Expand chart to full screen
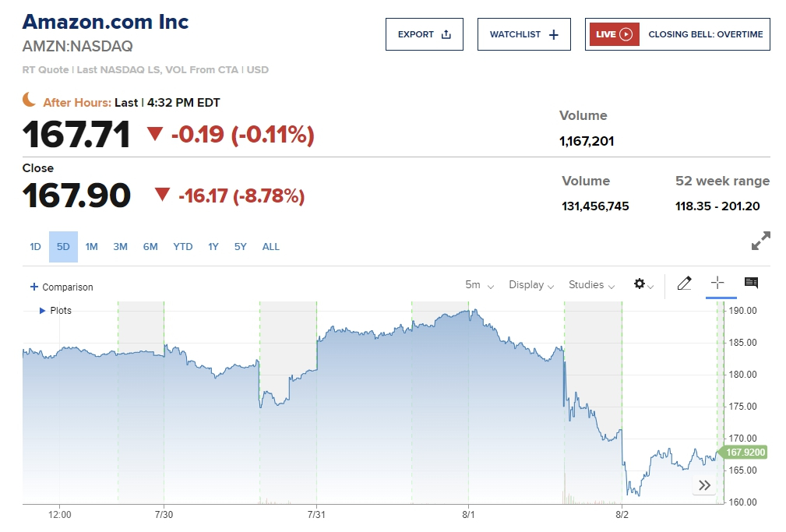 pos(760,241)
